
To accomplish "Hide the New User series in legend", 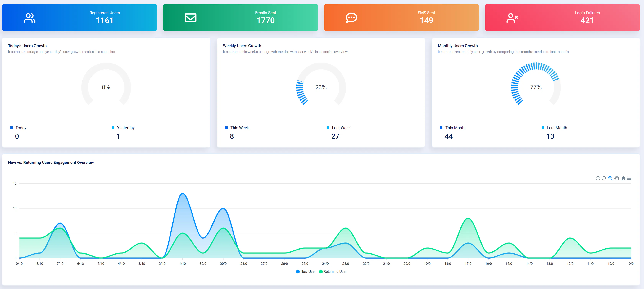I will coord(306,271).
